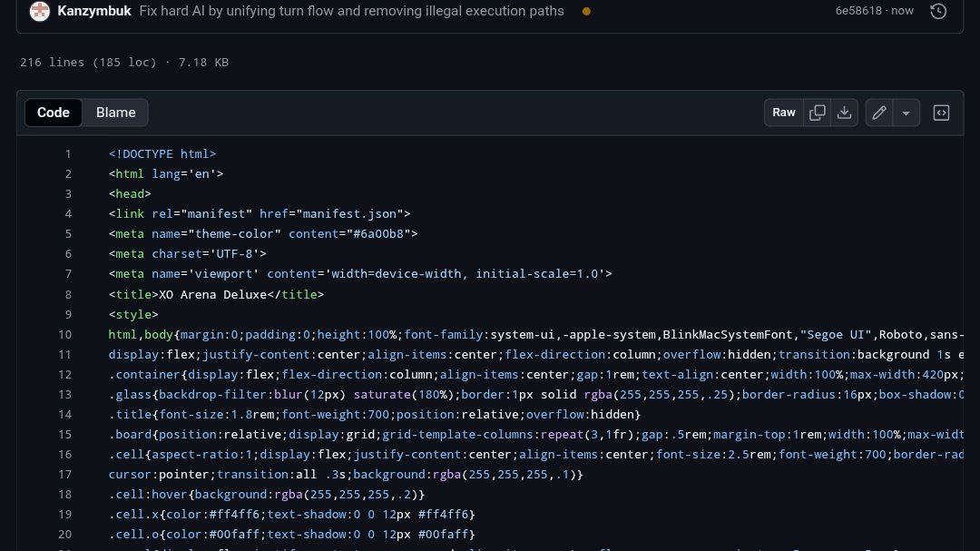The width and height of the screenshot is (980, 551).
Task: Open the symbols panel
Action: coord(941,113)
